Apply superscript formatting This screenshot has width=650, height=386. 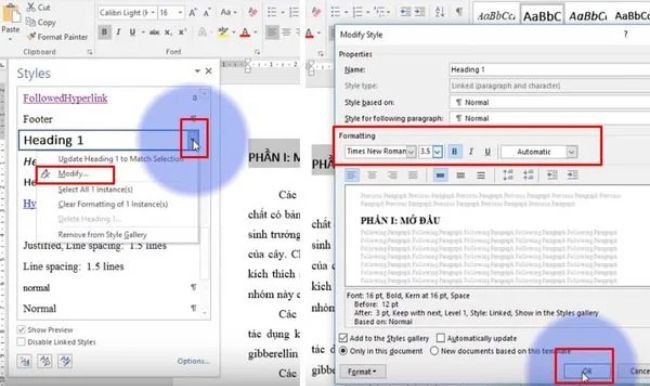[182, 32]
